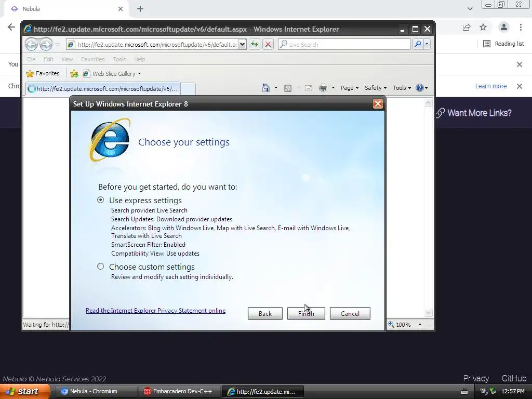Open the View menu in Internet Explorer
Image resolution: width=532 pixels, height=399 pixels.
pos(67,59)
